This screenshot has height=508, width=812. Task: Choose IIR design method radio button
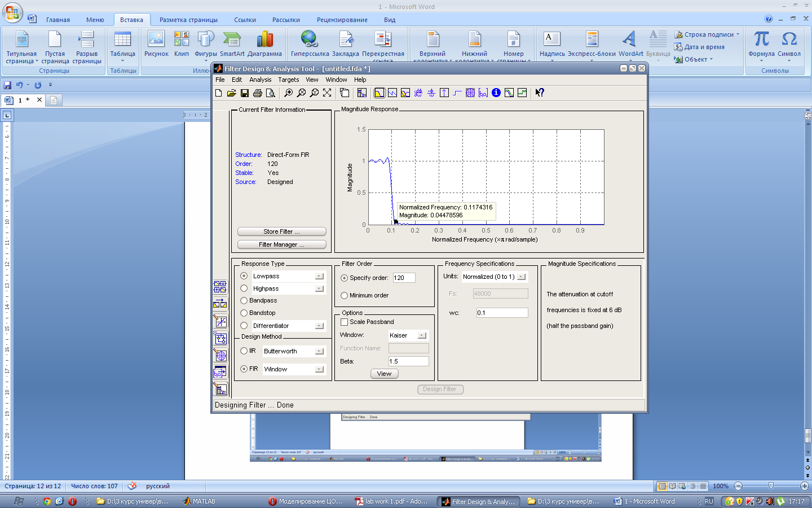coord(244,351)
